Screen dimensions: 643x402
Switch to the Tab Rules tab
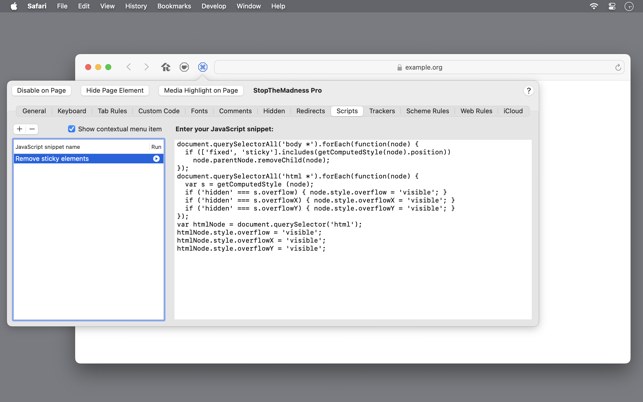[x=112, y=111]
